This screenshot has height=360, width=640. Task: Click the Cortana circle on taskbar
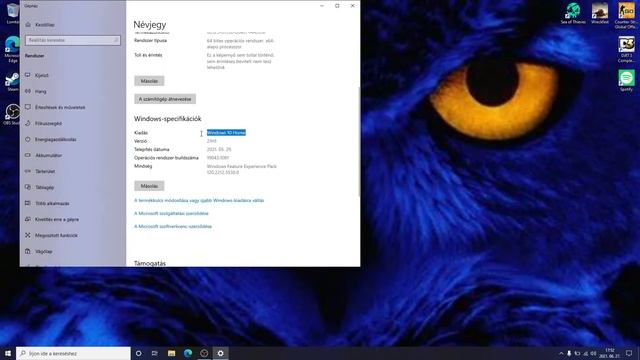138,353
